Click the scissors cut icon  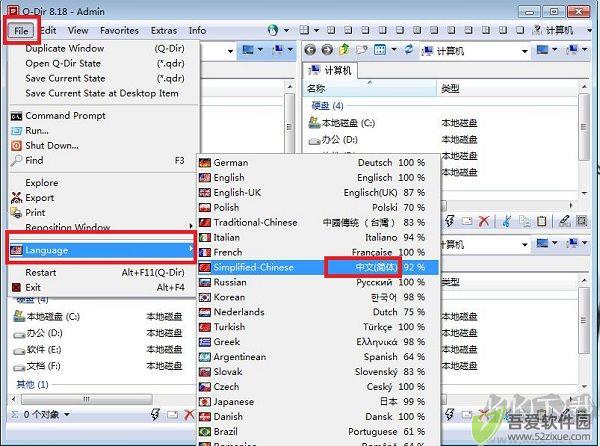507,221
